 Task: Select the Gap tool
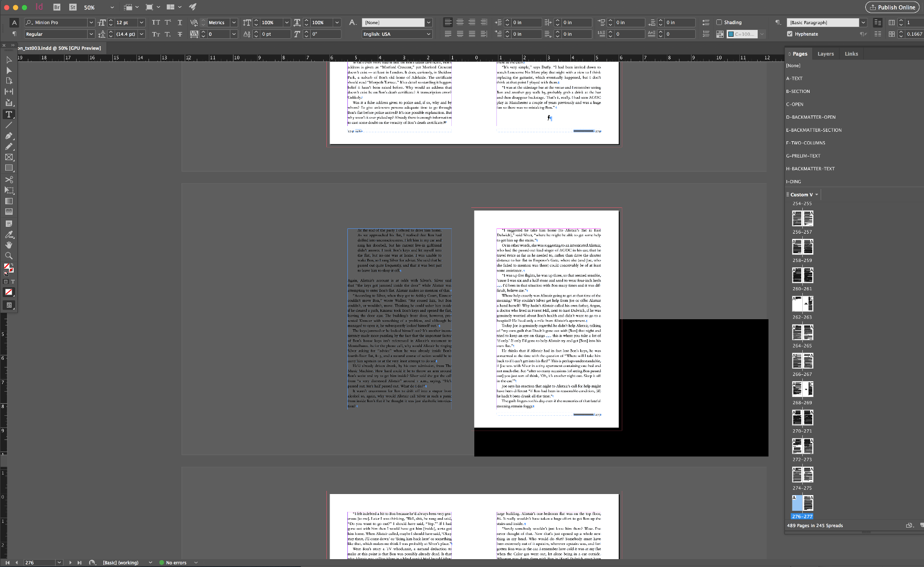pyautogui.click(x=9, y=91)
